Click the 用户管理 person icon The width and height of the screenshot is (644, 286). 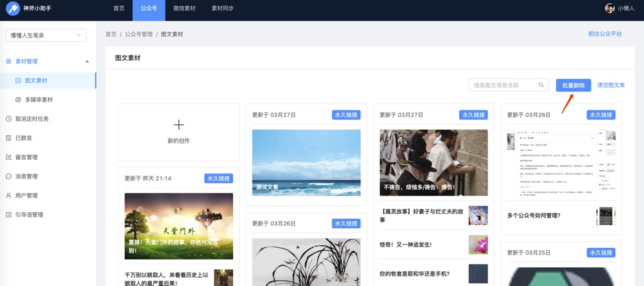click(x=8, y=195)
